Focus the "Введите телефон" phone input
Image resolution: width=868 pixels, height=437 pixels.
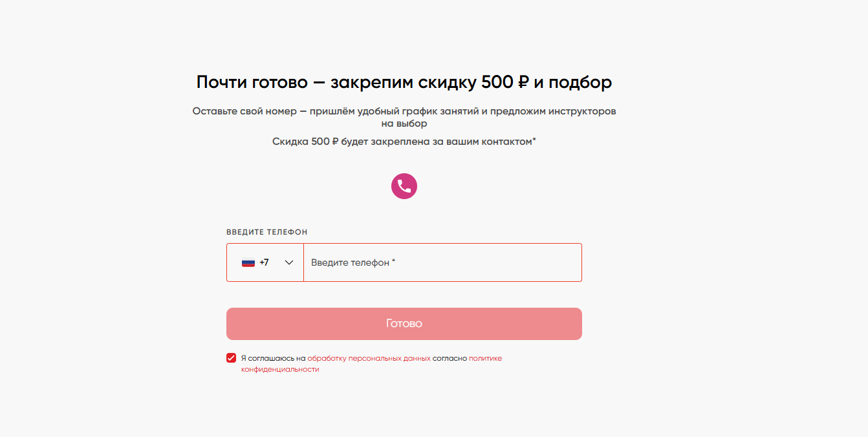coord(442,262)
